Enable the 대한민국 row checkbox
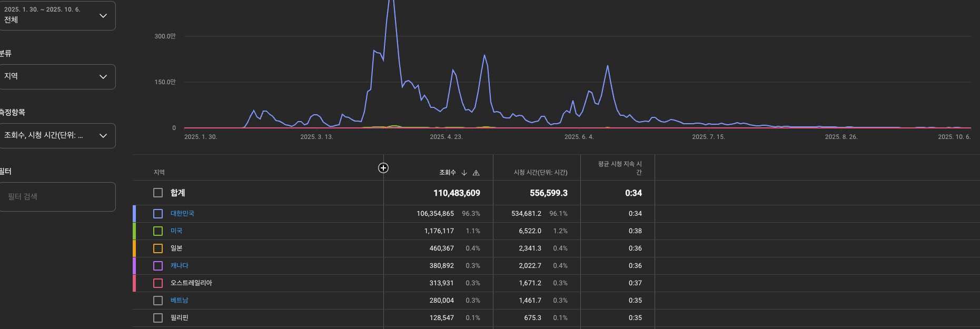The width and height of the screenshot is (980, 329). click(158, 214)
